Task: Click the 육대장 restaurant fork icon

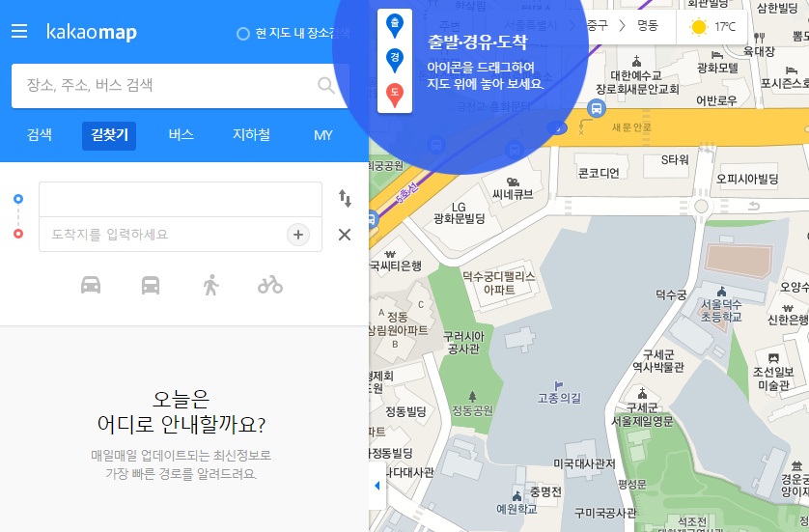Action: point(759,38)
